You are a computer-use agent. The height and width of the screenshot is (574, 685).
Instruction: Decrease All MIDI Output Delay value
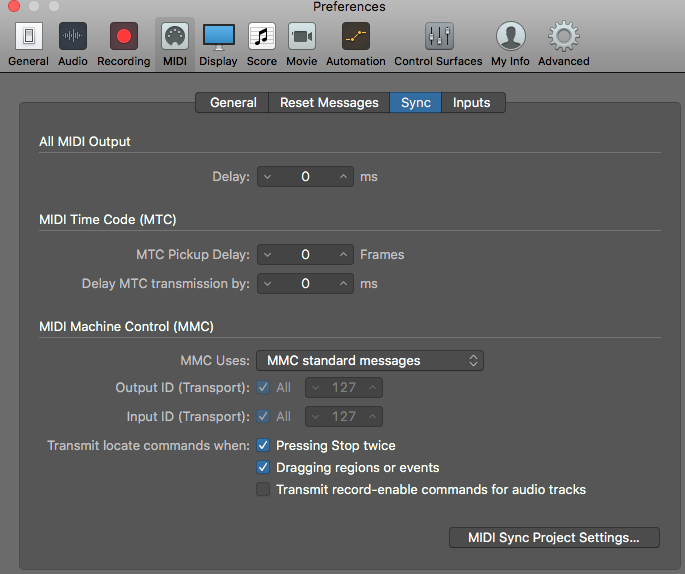point(267,177)
